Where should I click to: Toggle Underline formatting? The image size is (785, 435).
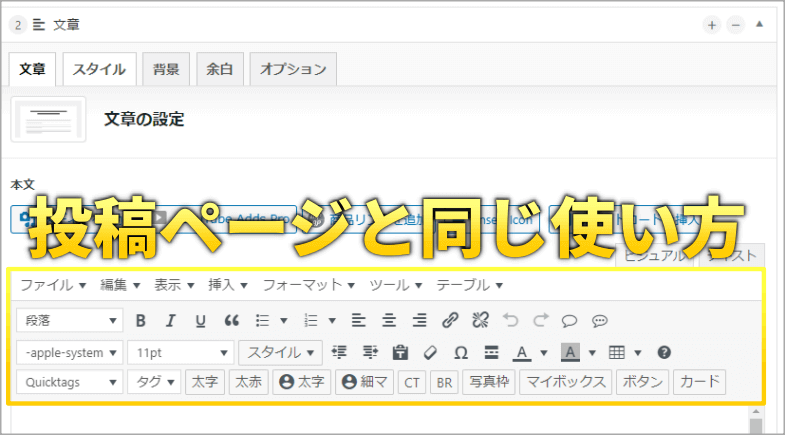(x=200, y=320)
